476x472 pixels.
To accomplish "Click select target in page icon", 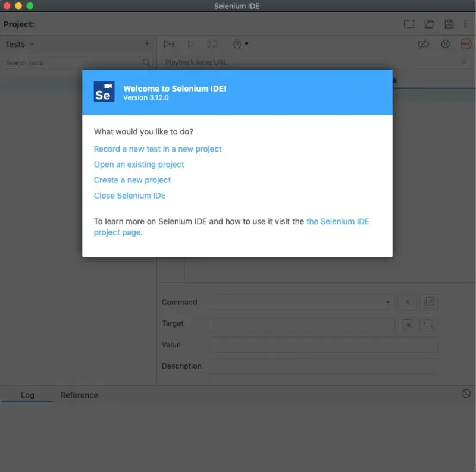I will pos(408,323).
